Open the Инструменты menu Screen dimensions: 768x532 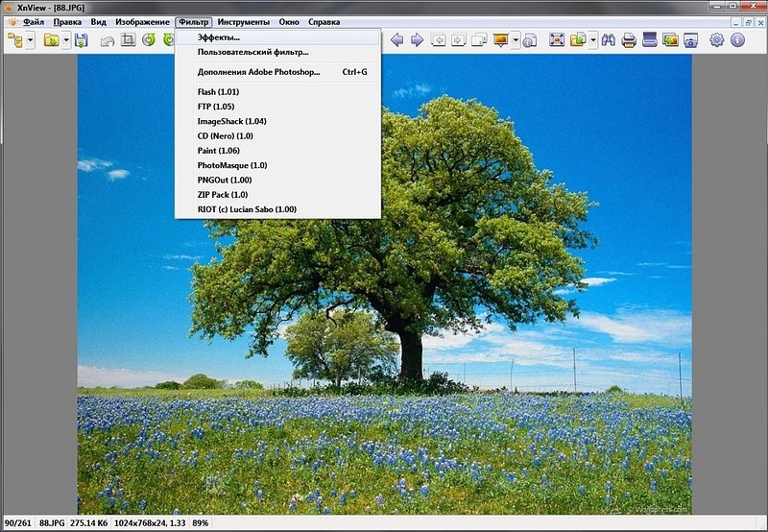pos(243,21)
